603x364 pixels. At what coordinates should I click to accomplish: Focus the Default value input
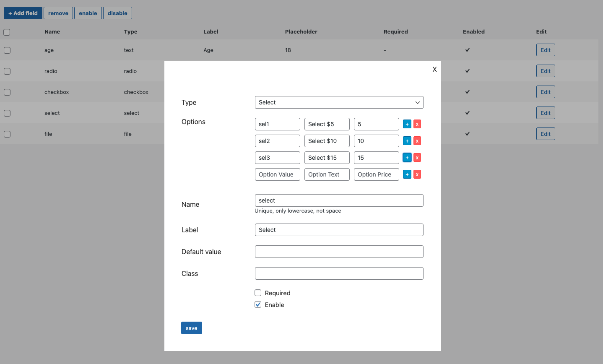click(339, 252)
